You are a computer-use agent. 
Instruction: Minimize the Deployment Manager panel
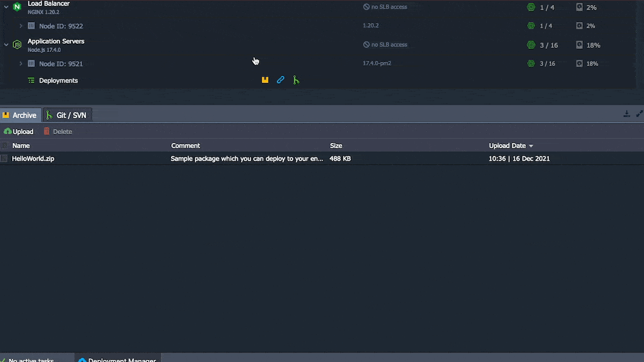point(626,114)
